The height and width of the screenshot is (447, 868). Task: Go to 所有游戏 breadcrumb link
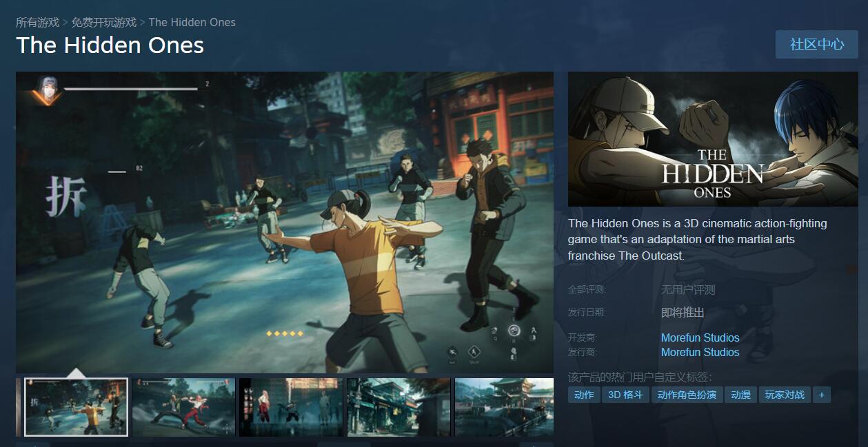click(x=37, y=22)
